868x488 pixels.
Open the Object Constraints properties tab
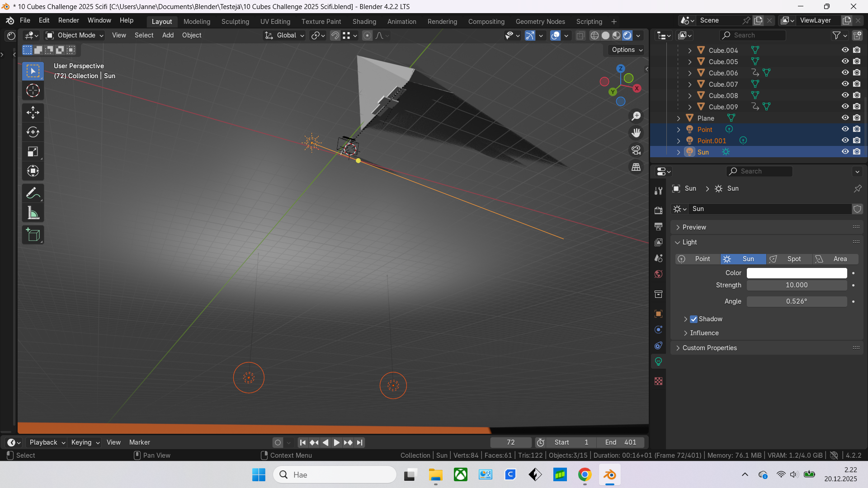pos(659,346)
